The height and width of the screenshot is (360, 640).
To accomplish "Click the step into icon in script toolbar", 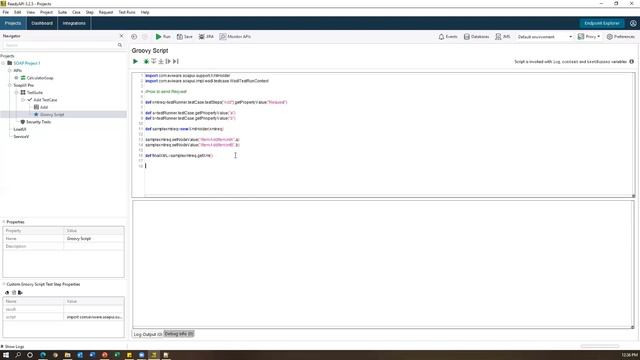I will 153,61.
